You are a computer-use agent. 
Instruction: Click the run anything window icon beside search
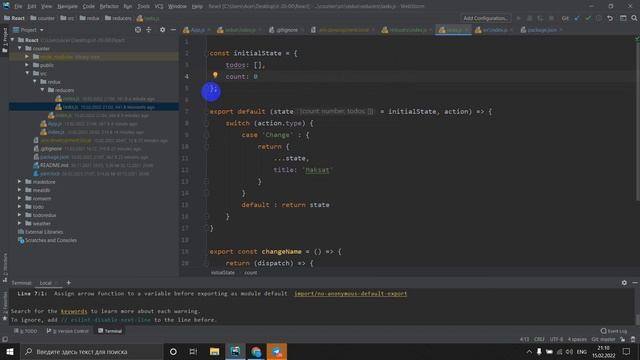pyautogui.click(x=623, y=18)
